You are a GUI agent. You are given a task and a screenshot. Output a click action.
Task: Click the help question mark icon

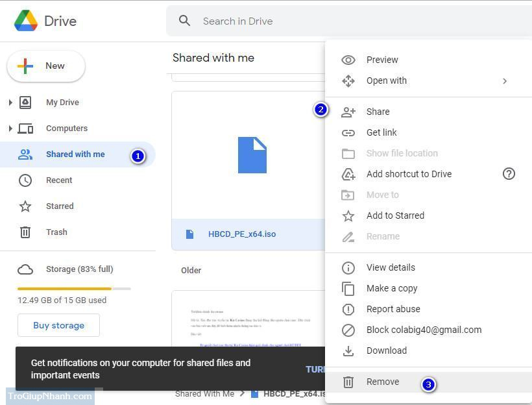tap(509, 173)
